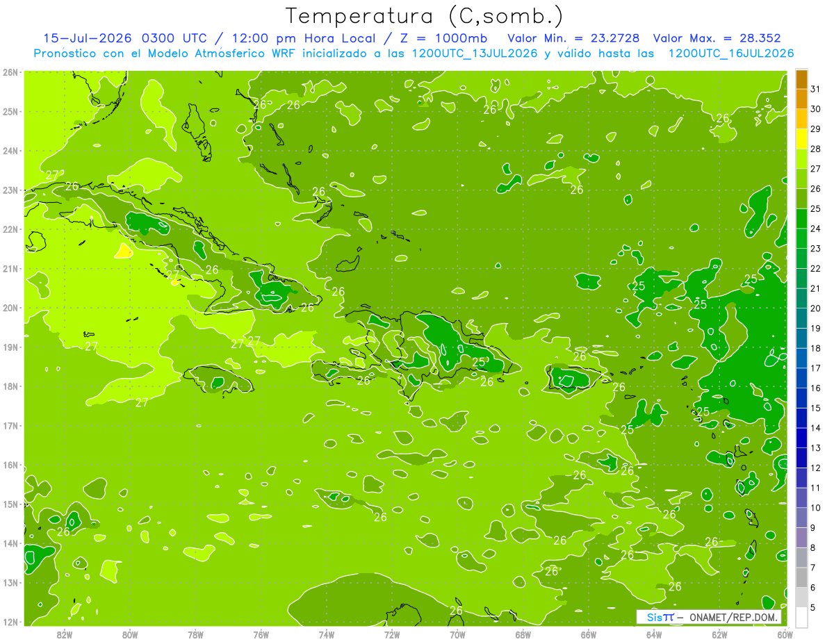Select the initialization time '1200UTC_13JUL2026'

pos(475,53)
